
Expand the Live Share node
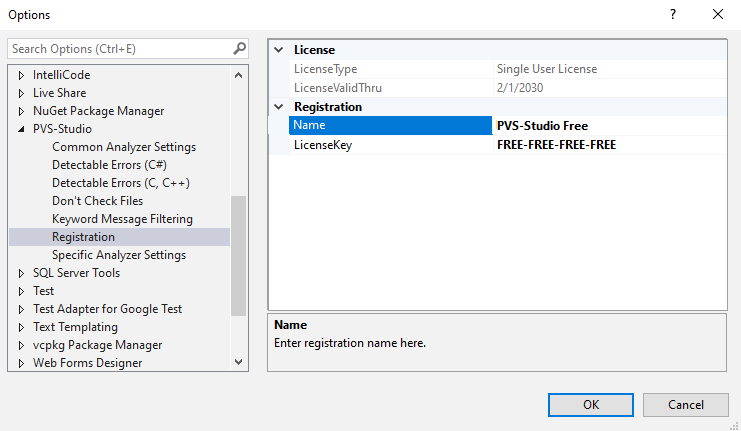point(21,93)
